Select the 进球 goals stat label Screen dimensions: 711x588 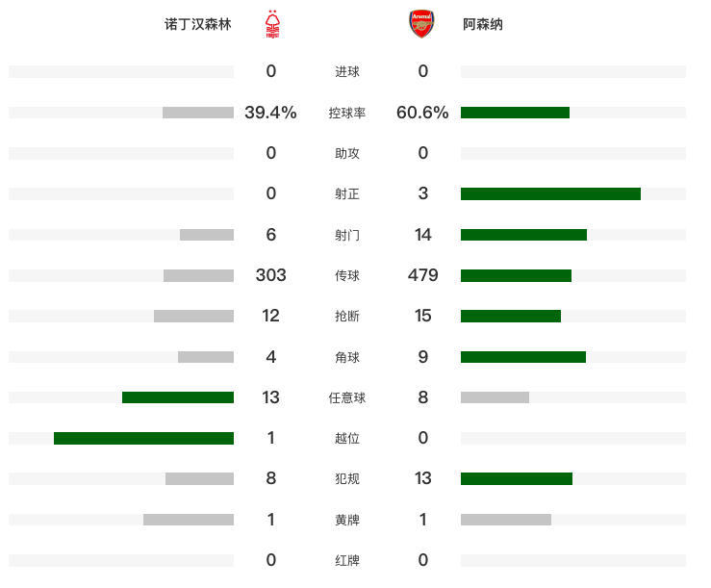click(x=347, y=72)
